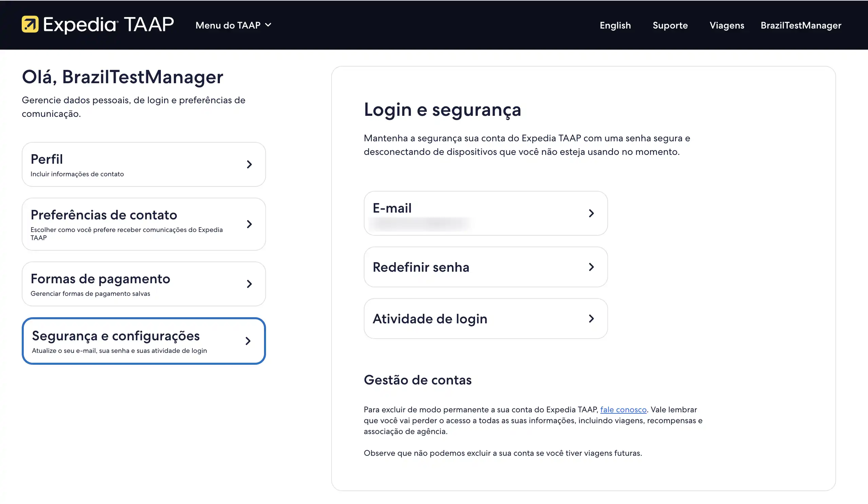Open Formas de pagamento

144,284
